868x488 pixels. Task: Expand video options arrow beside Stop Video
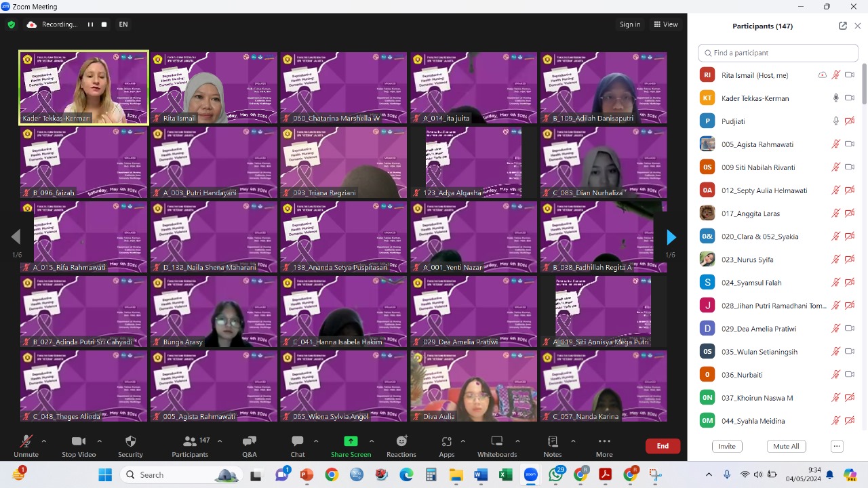point(99,441)
